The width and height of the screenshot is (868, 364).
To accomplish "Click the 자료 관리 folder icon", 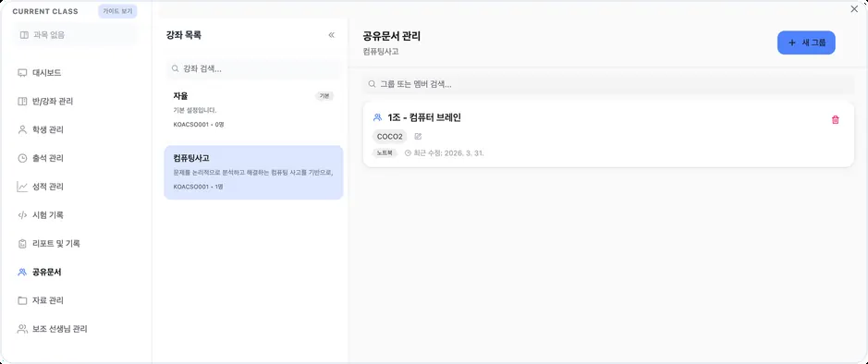I will pyautogui.click(x=22, y=300).
